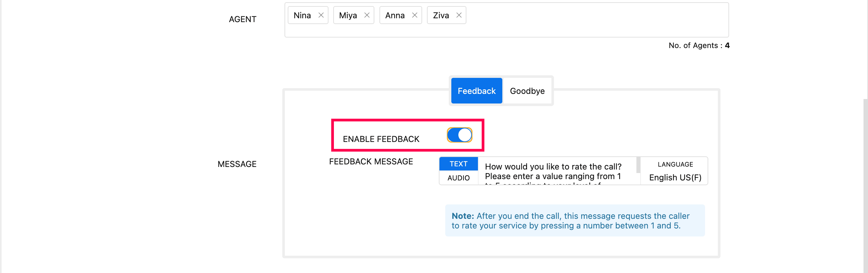868x273 pixels.
Task: Choose the AUDIO message type
Action: [458, 178]
